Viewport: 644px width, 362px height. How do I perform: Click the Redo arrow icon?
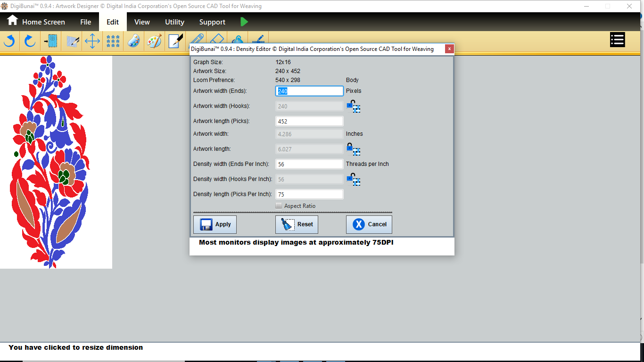pyautogui.click(x=30, y=41)
